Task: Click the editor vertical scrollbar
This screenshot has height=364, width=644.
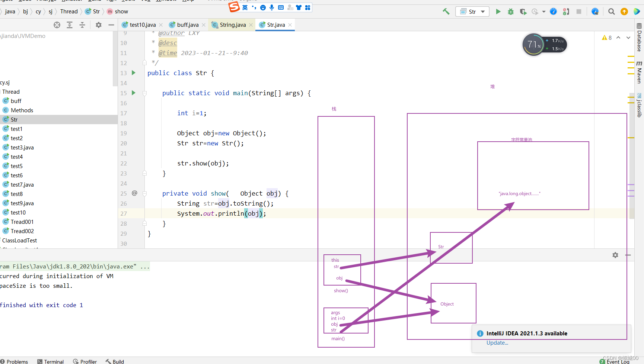Action: [631, 156]
